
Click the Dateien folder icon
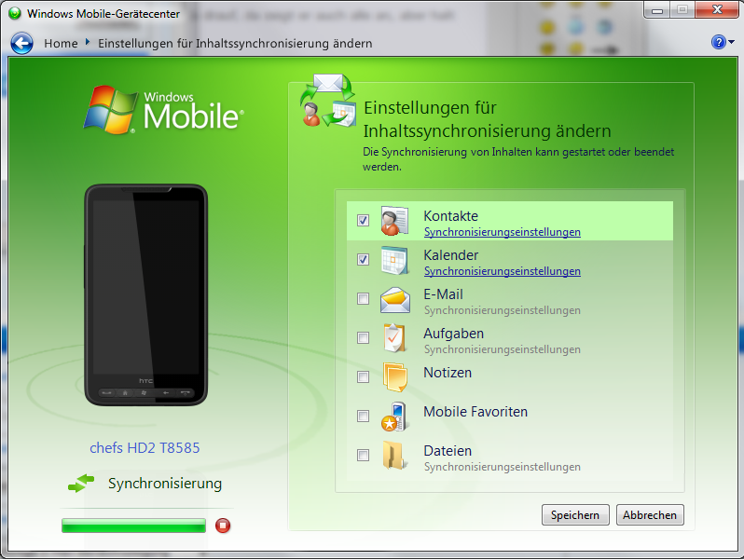[x=394, y=456]
